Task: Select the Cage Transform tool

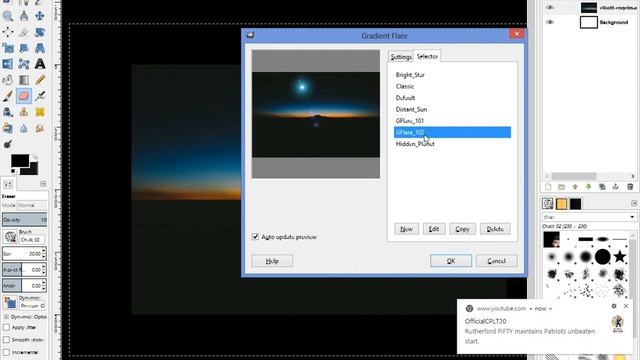Action: tap(24, 64)
